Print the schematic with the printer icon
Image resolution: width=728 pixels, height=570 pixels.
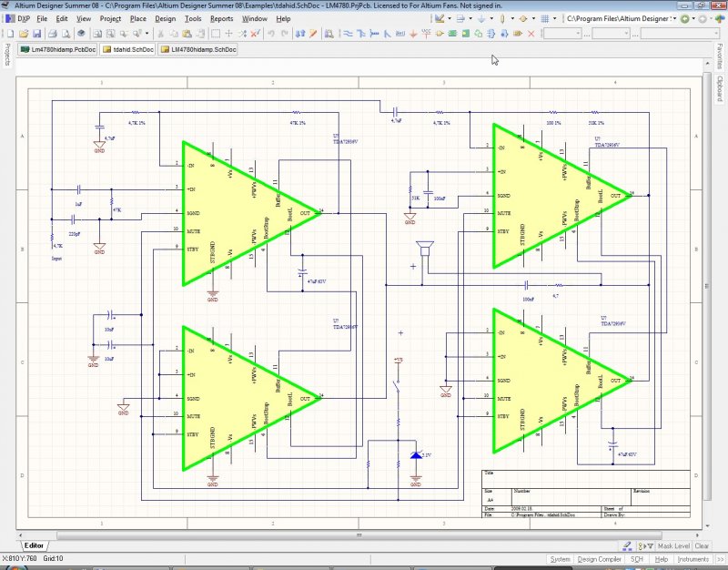pos(53,34)
